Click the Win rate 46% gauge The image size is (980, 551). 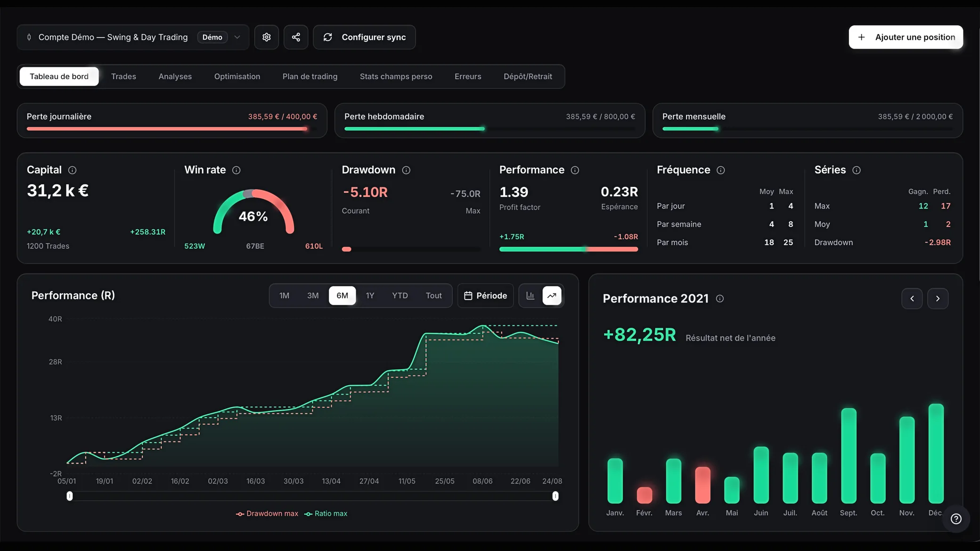(253, 212)
